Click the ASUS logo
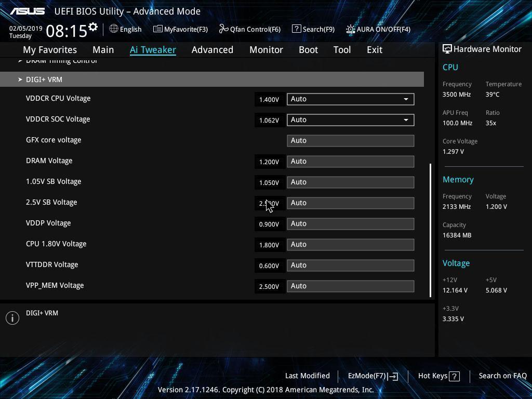Viewport: 532px width, 399px height. pos(28,11)
